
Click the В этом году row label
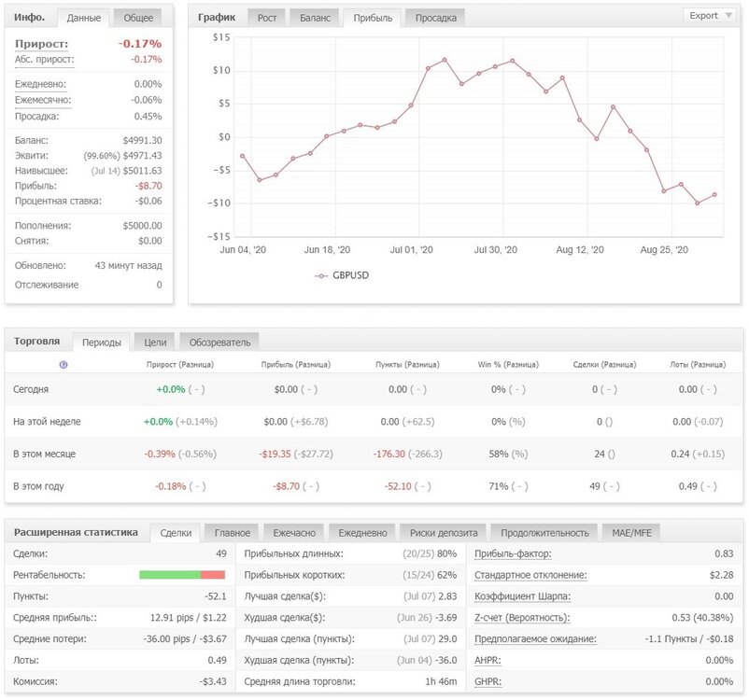coord(38,486)
